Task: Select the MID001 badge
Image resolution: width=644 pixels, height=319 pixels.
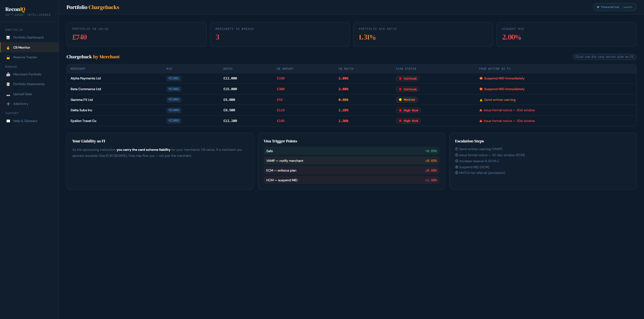Action: 174,78
